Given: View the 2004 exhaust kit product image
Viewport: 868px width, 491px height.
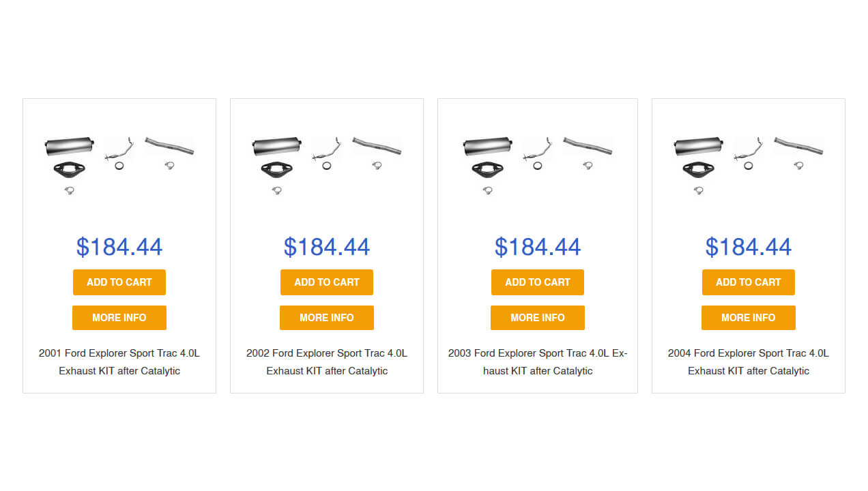Looking at the screenshot, I should pos(748,164).
